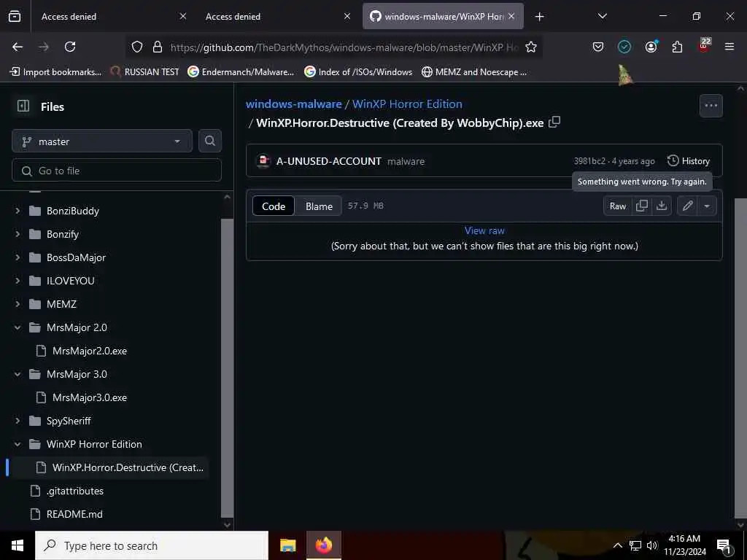This screenshot has width=747, height=560.
Task: Click the Import bookmarks item
Action: point(55,72)
